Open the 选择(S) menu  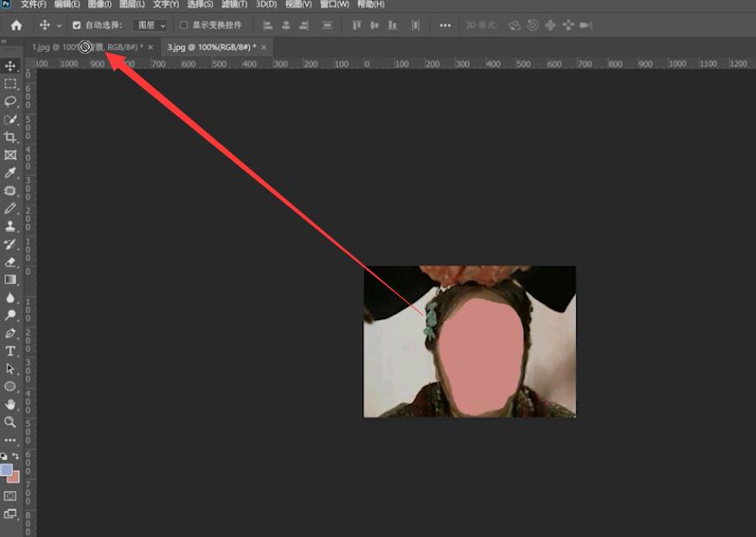200,4
